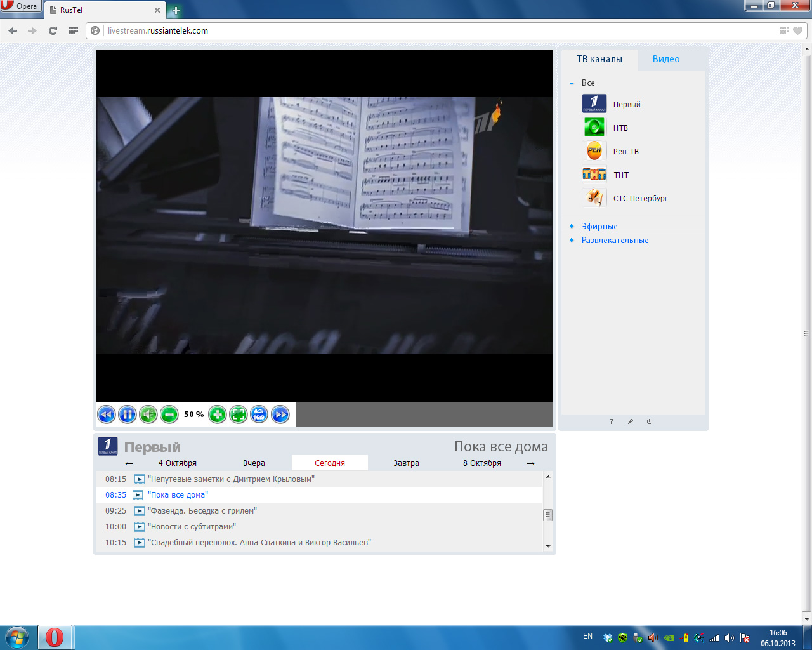The image size is (812, 650).
Task: Go to later dates with the right arrow
Action: (531, 463)
